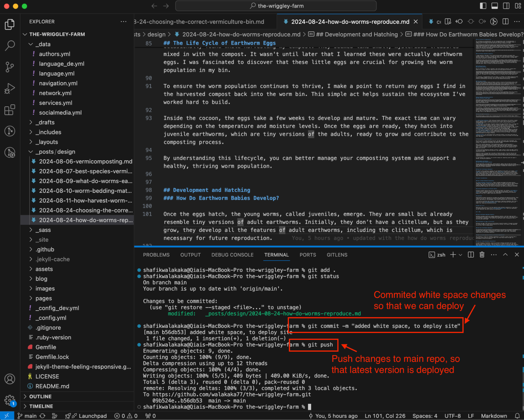Expand the TIMELINE section
Screen dimensions: 524x420
(77, 406)
